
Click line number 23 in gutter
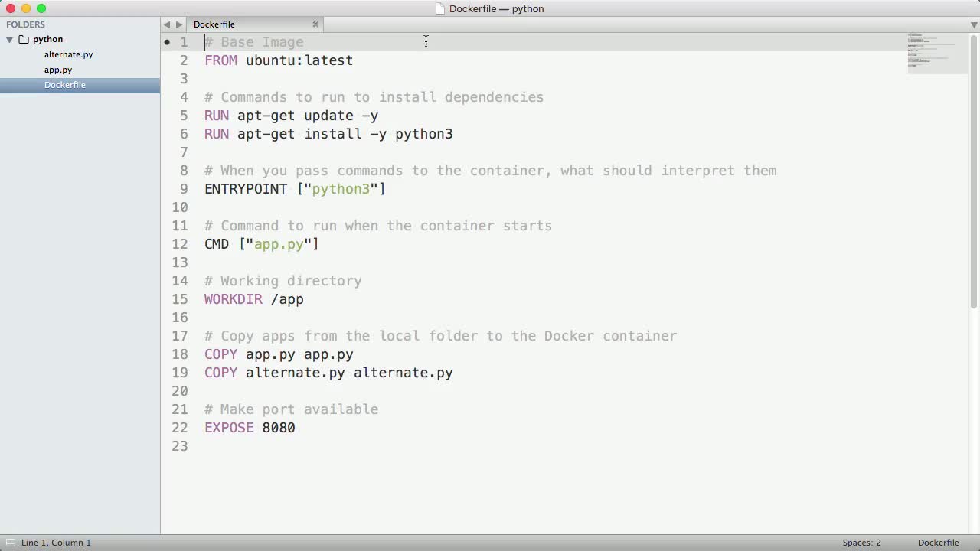coord(180,446)
